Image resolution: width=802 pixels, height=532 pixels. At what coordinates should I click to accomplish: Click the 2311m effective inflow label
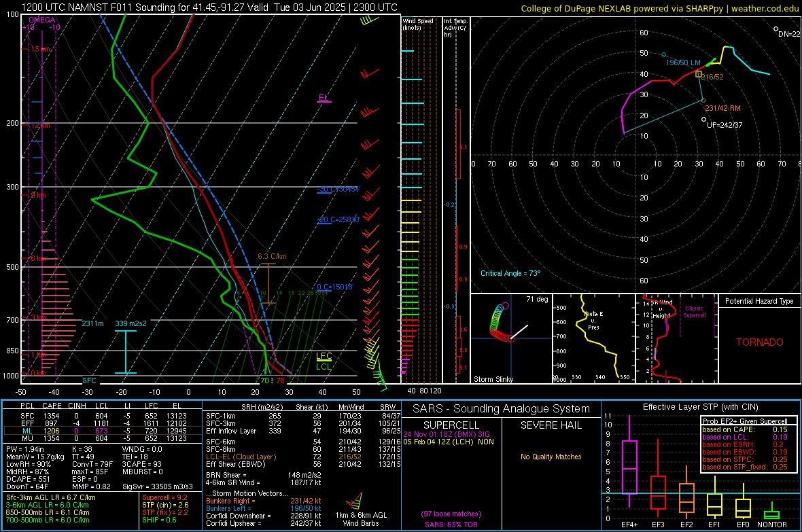[x=92, y=324]
